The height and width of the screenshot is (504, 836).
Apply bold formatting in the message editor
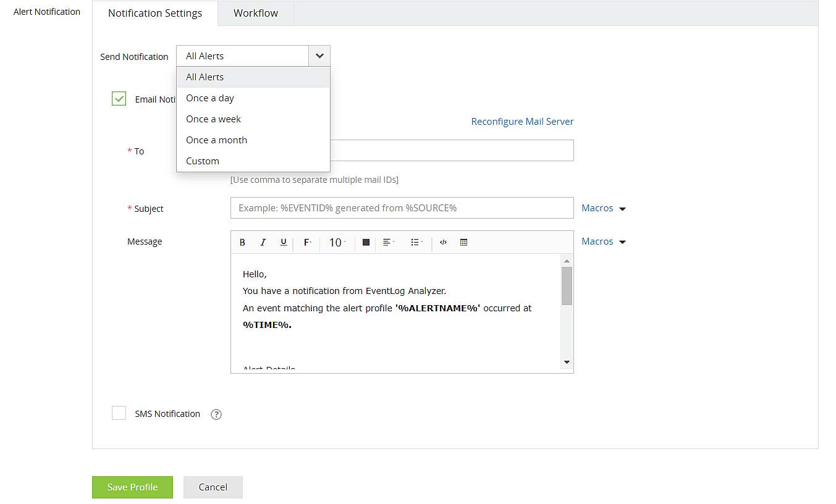click(242, 241)
